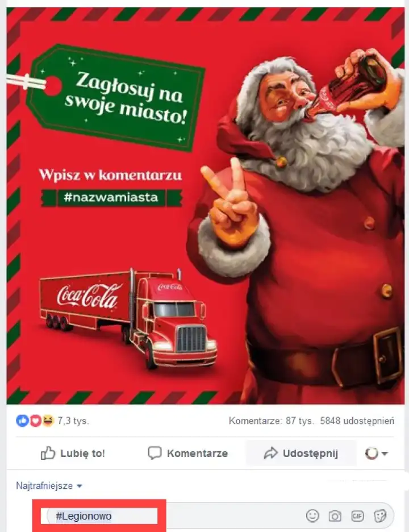This screenshot has width=409, height=532.
Task: Click the small arrow beside the profile avatar
Action: pos(385,454)
